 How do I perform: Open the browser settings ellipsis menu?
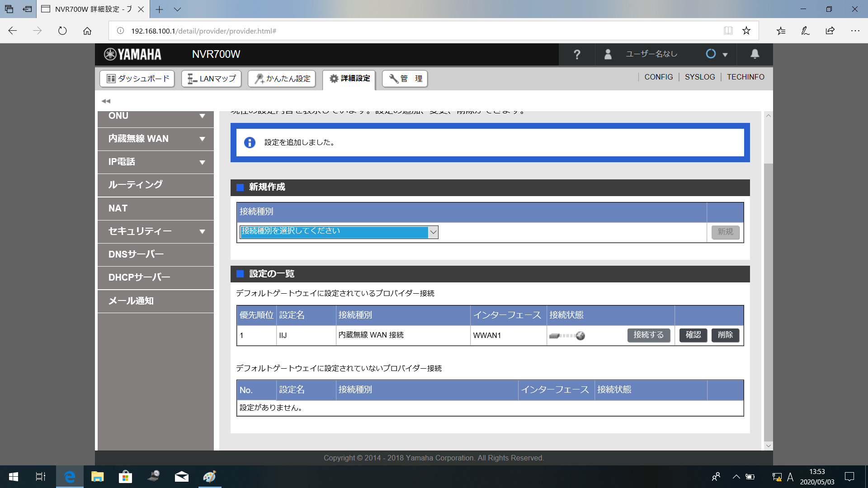(855, 31)
